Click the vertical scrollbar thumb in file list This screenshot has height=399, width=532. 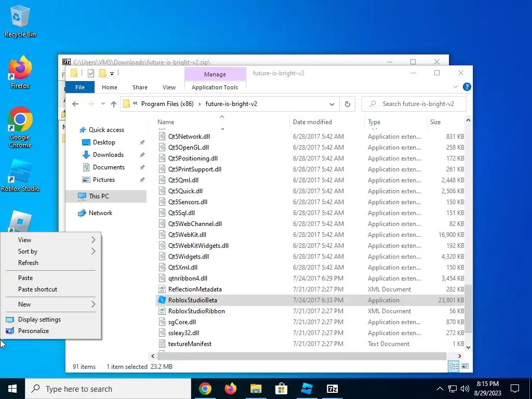pyautogui.click(x=468, y=309)
